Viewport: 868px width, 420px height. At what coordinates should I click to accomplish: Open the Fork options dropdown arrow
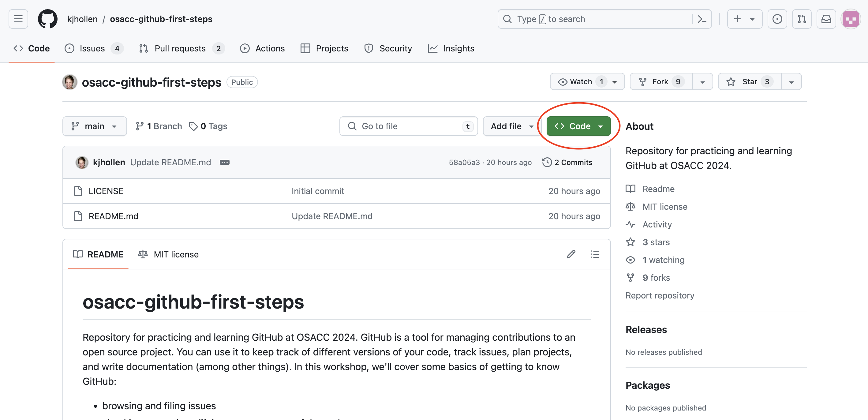(702, 81)
